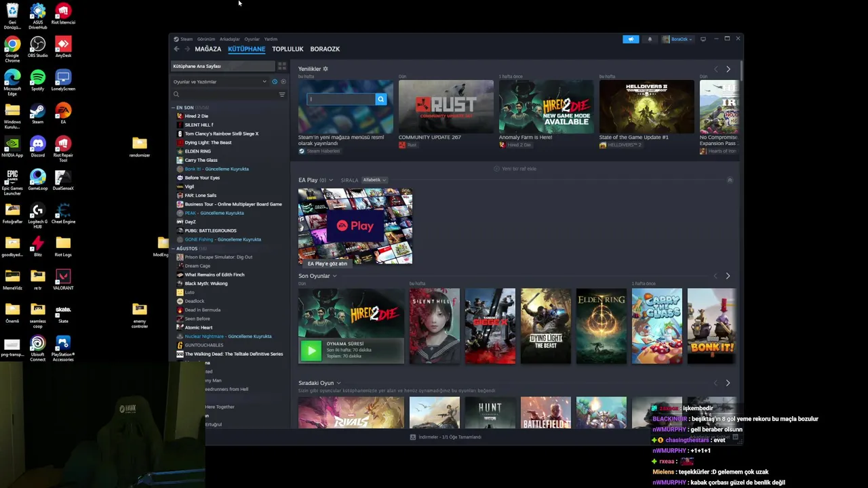Open Epic Games Launcher desktop icon
The width and height of the screenshot is (868, 488).
(x=12, y=182)
